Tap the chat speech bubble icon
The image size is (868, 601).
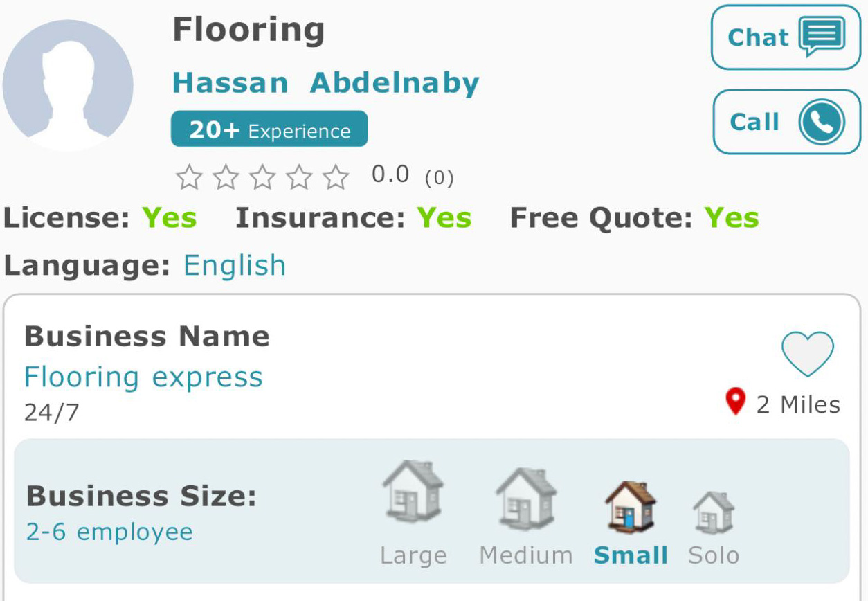[822, 37]
